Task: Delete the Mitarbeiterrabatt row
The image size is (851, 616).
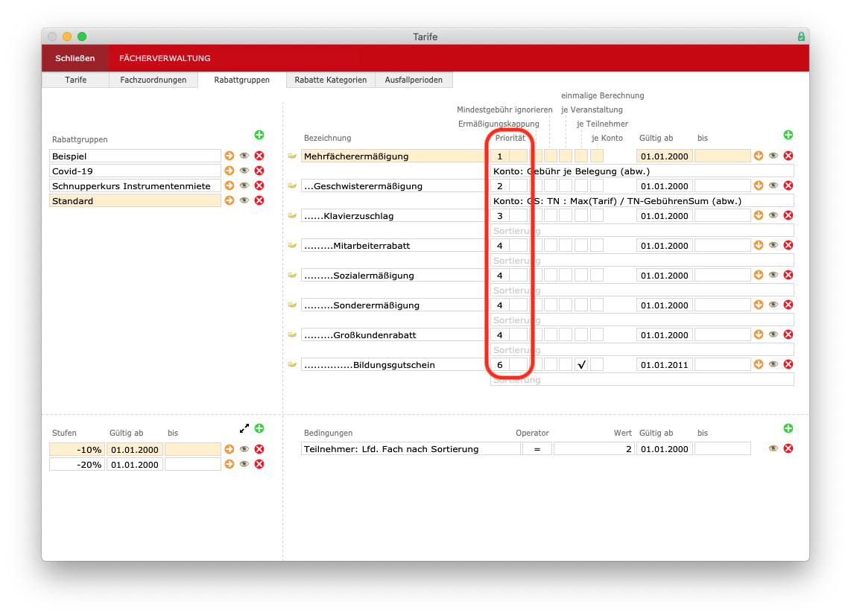Action: [x=788, y=245]
